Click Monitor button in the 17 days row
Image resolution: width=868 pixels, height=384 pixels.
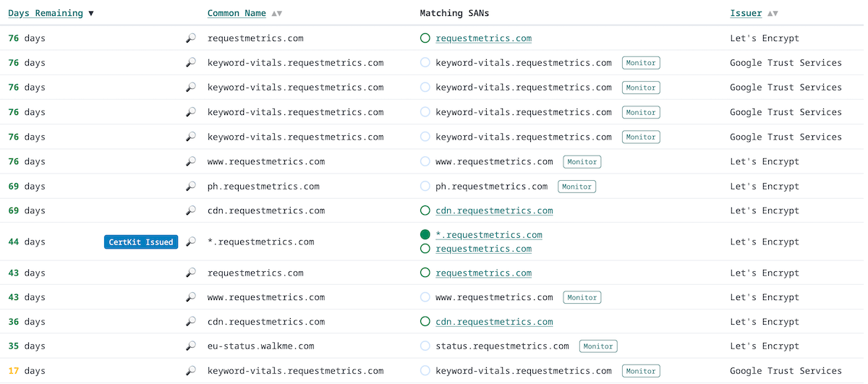641,371
